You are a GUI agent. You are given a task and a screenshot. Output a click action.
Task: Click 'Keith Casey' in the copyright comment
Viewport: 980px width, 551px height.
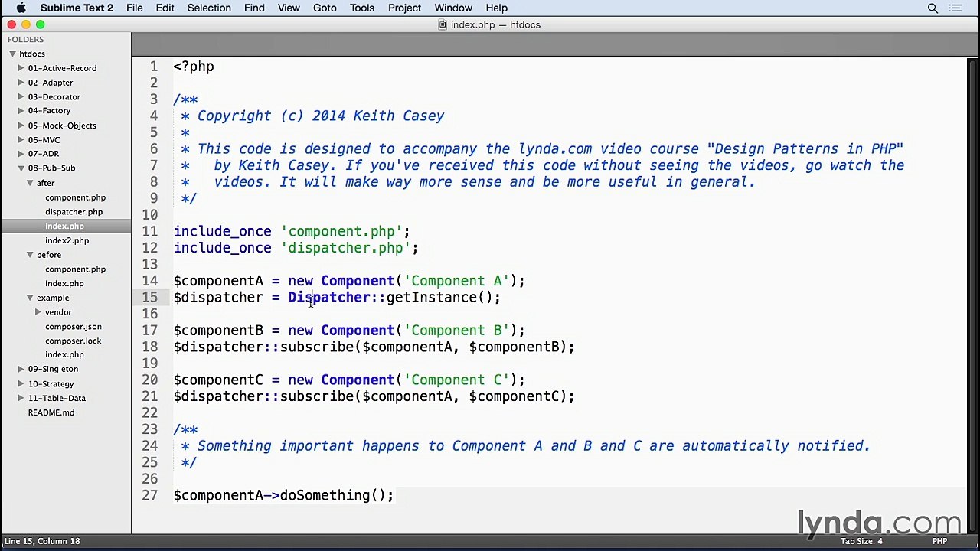(399, 116)
